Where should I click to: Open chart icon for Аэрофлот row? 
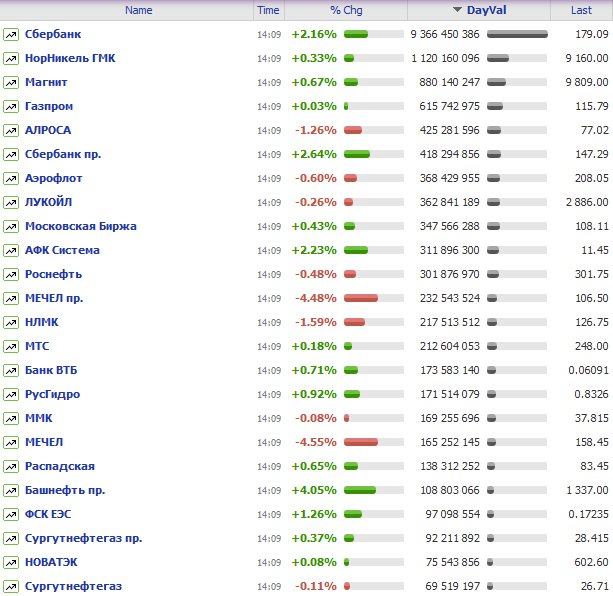pos(11,178)
